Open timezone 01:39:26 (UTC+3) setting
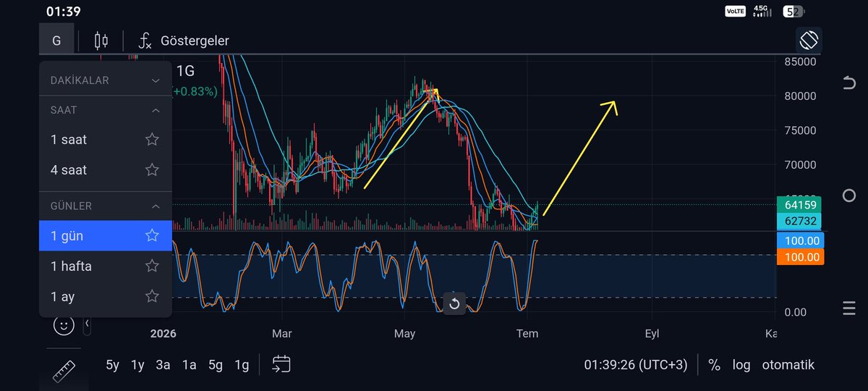 click(x=636, y=365)
